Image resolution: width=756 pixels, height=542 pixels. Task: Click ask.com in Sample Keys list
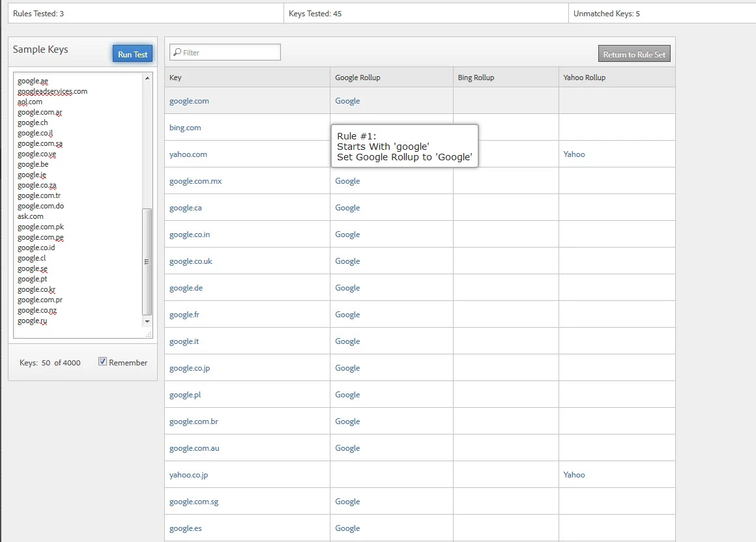click(31, 216)
